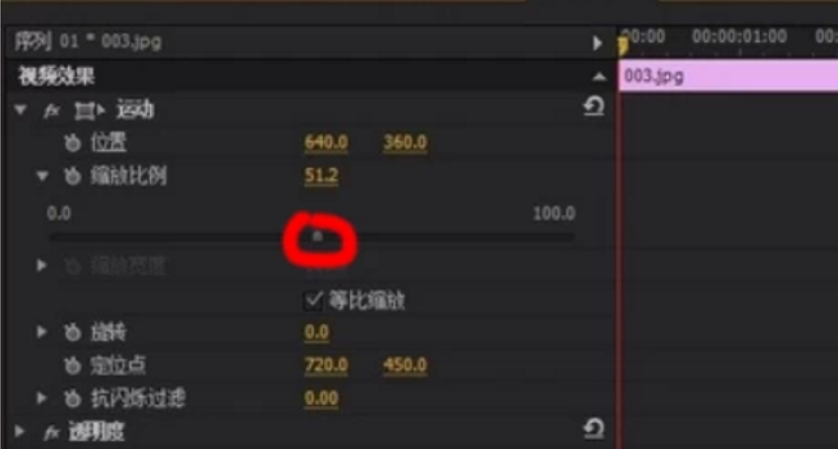Reset the 透明度 effect with reset arrow
Viewport: 838px width, 450px height.
click(x=593, y=429)
